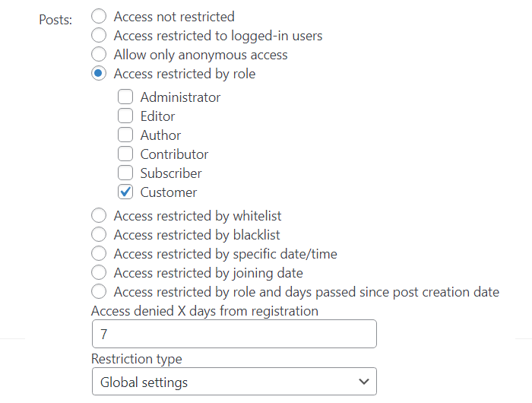Check the Administrator role checkbox

[x=125, y=97]
